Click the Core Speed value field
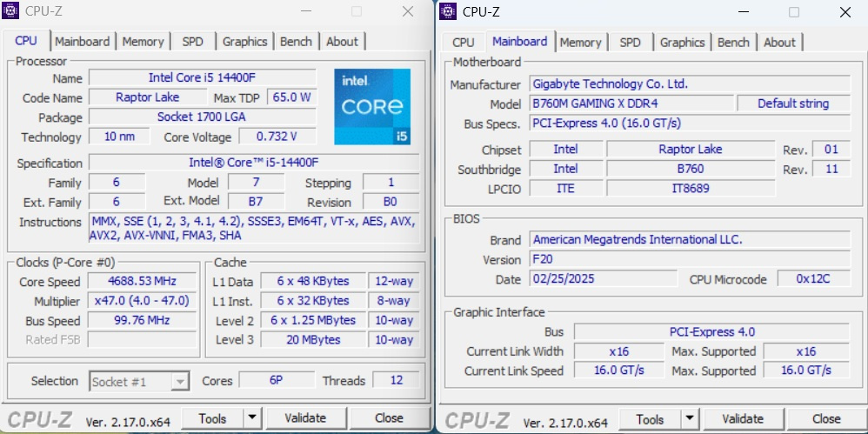Viewport: 868px width, 434px height. coord(140,282)
